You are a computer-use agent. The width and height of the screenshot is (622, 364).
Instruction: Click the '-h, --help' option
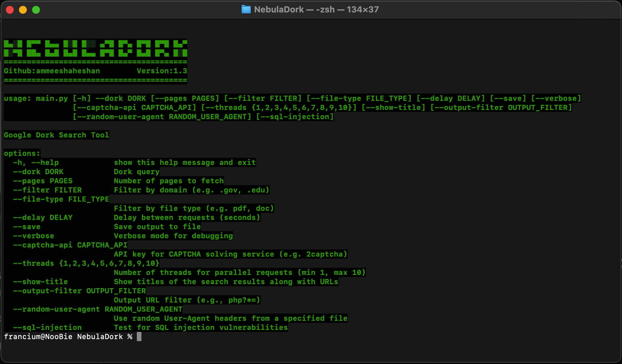point(36,162)
